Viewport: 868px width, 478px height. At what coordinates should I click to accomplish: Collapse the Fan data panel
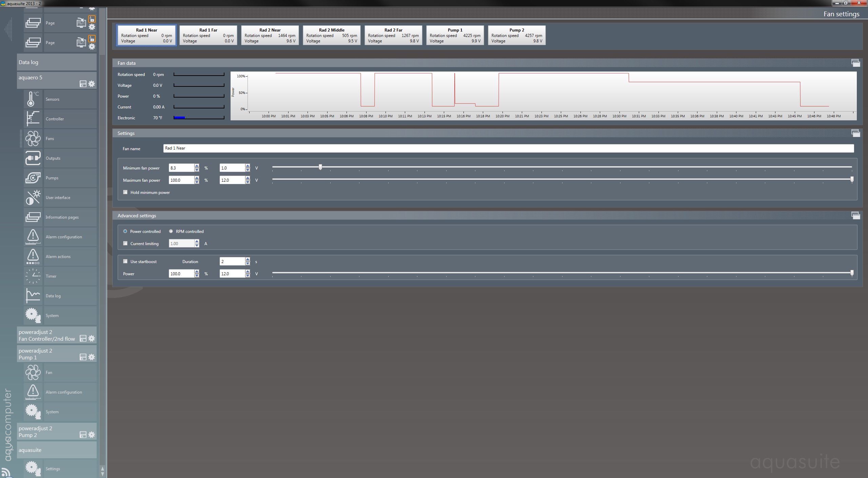point(855,63)
